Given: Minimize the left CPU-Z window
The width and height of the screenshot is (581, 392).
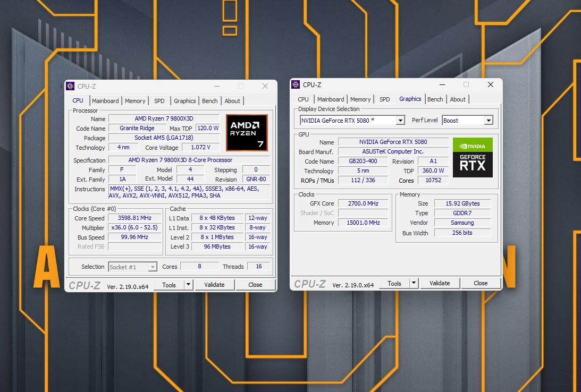Looking at the screenshot, I should tap(217, 86).
